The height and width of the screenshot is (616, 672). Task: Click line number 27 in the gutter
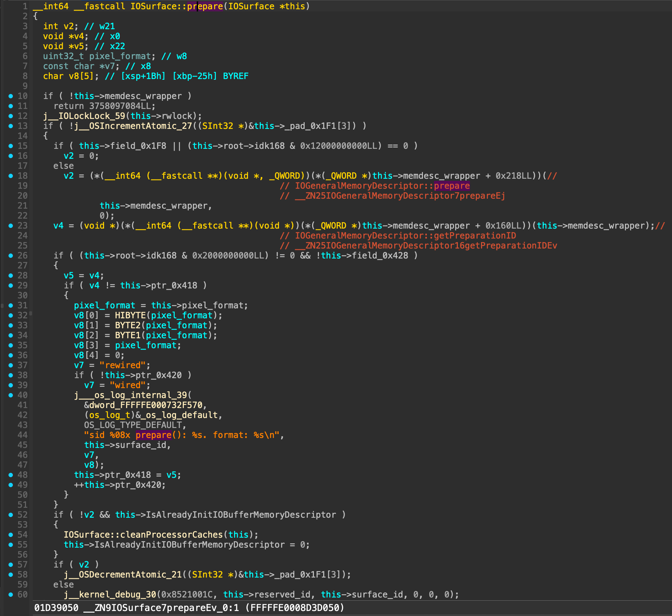click(22, 265)
